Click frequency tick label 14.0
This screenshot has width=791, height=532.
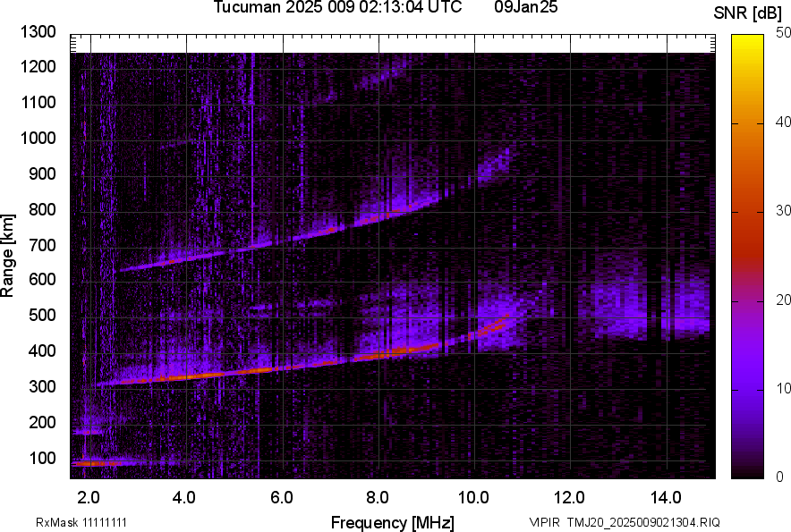pos(666,497)
